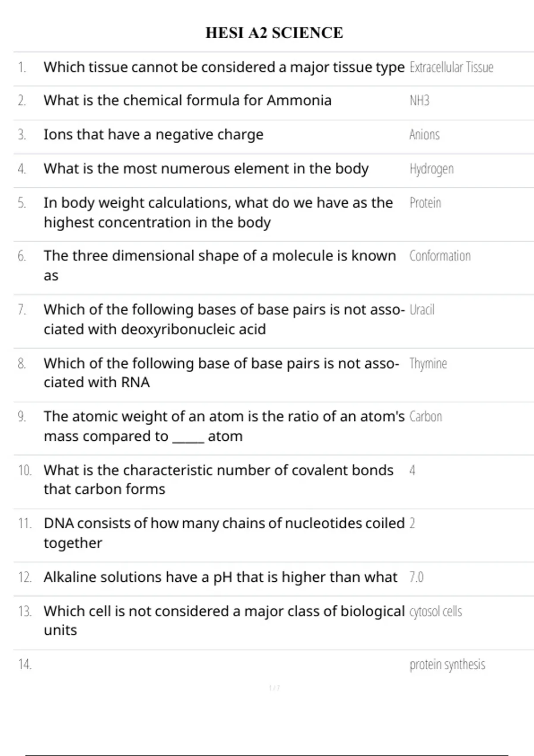Screen dimensions: 534x756
Task: Click the 1/7 page indicator
Action: [x=274, y=688]
